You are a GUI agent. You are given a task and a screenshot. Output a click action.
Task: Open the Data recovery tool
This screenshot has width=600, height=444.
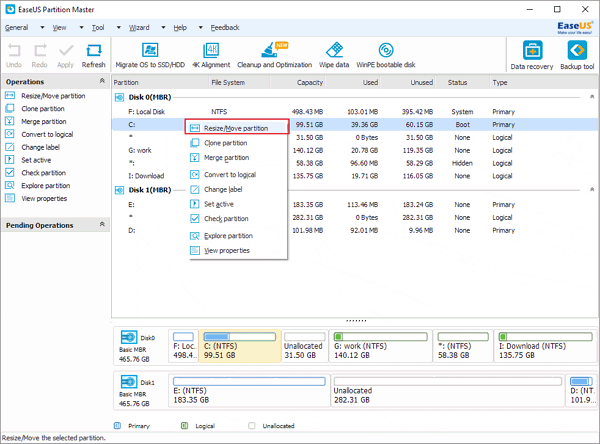tap(532, 56)
